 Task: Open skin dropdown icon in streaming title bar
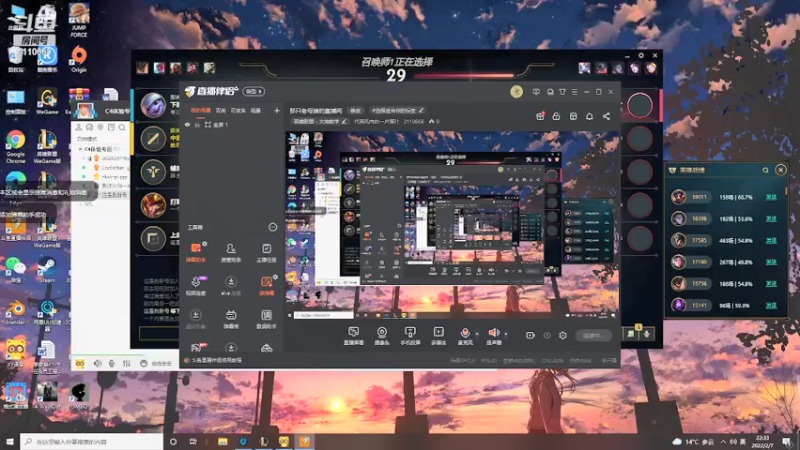click(562, 92)
